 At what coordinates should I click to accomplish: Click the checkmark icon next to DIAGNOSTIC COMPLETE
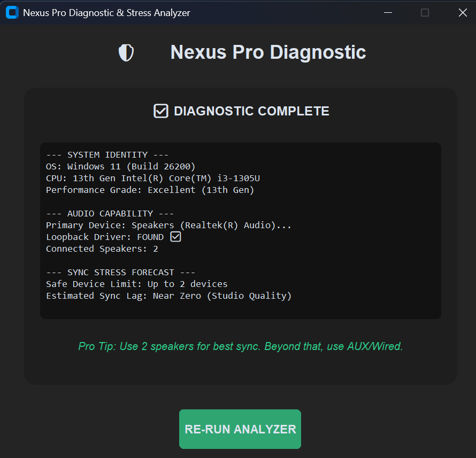pos(160,111)
